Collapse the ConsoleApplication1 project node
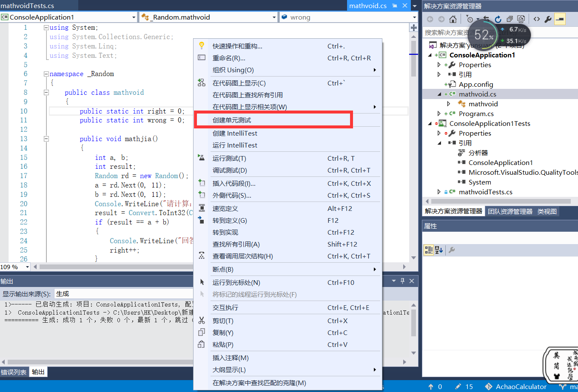The height and width of the screenshot is (392, 578). pos(430,55)
